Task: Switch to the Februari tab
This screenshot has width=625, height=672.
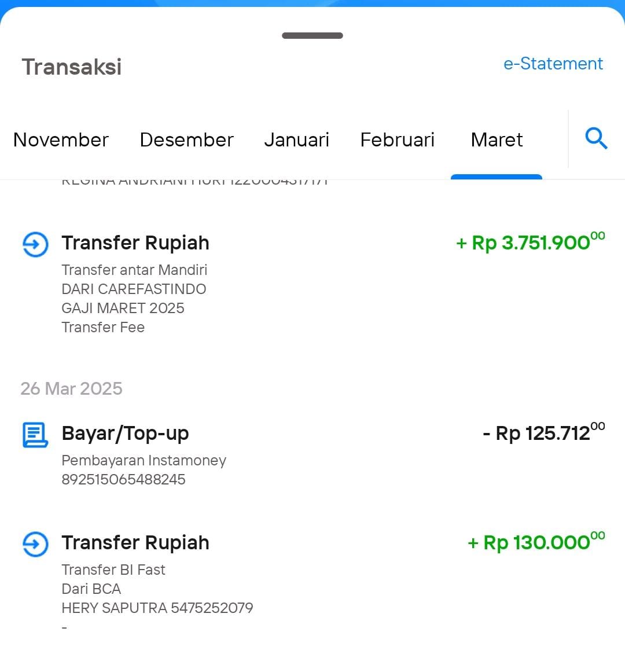Action: tap(397, 139)
